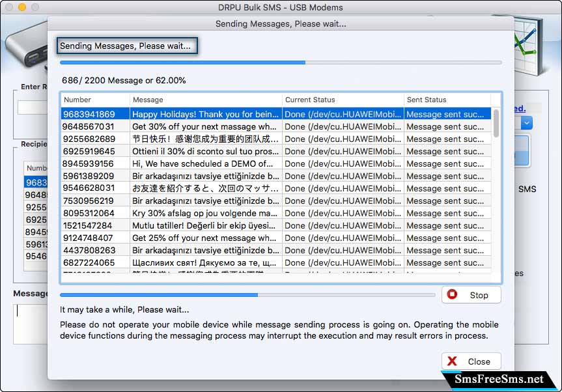Click the 'Sending Messages, Please wait...' status box
This screenshot has width=562, height=392.
[127, 46]
